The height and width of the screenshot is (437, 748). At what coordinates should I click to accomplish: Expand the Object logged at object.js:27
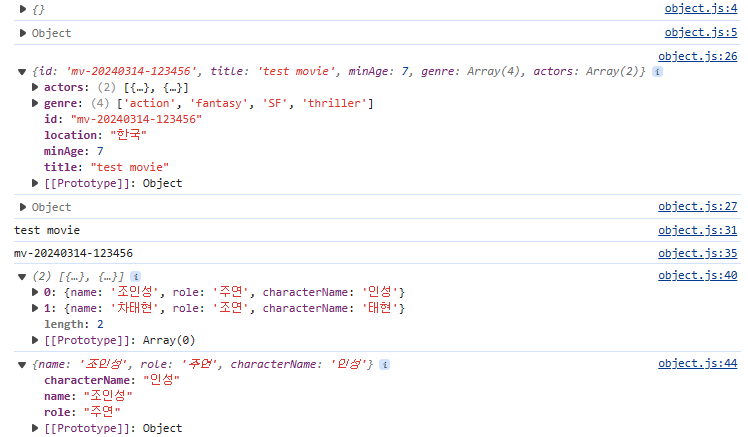click(22, 207)
